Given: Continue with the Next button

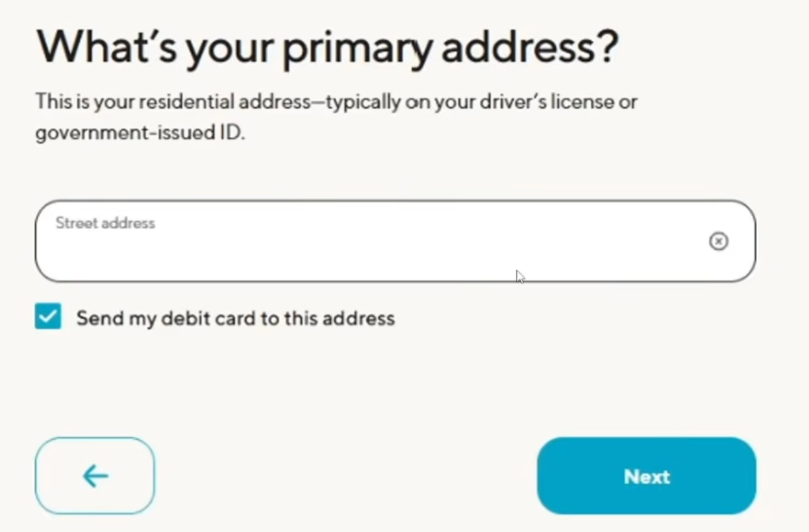Looking at the screenshot, I should 647,476.
